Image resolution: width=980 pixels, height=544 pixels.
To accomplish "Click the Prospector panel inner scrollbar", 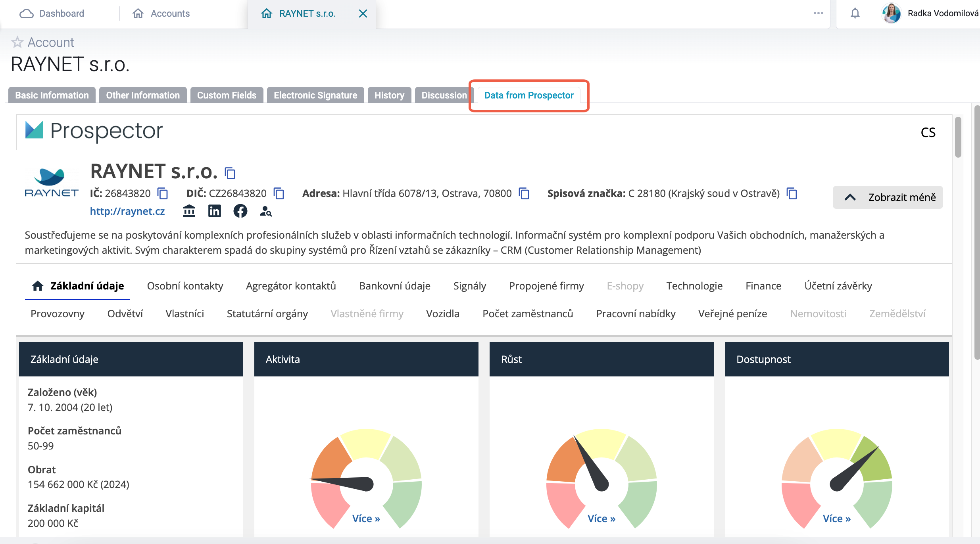I will [958, 137].
